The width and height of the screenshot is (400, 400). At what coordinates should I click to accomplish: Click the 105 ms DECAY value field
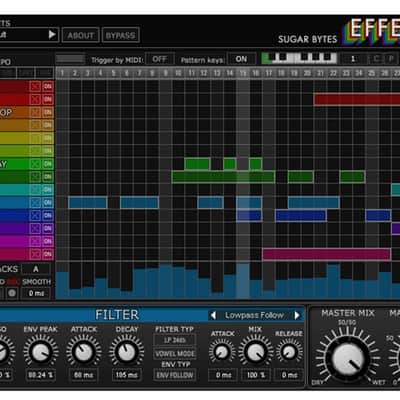click(x=127, y=375)
